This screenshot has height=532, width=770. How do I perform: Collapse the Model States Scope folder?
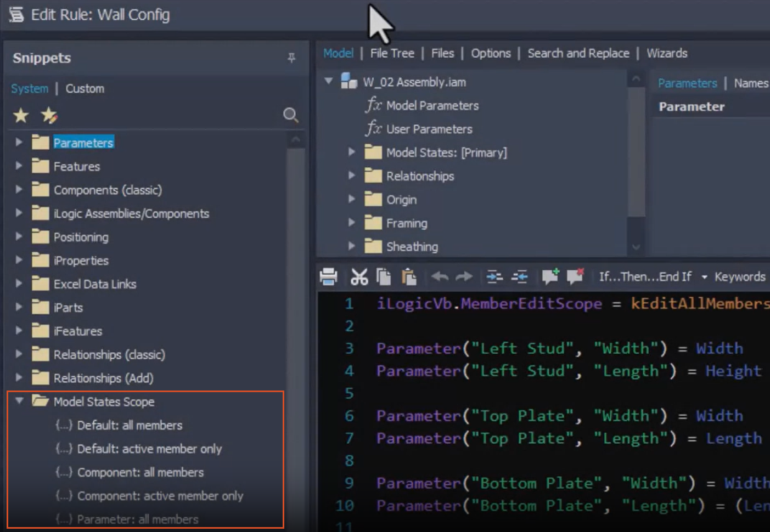[19, 401]
